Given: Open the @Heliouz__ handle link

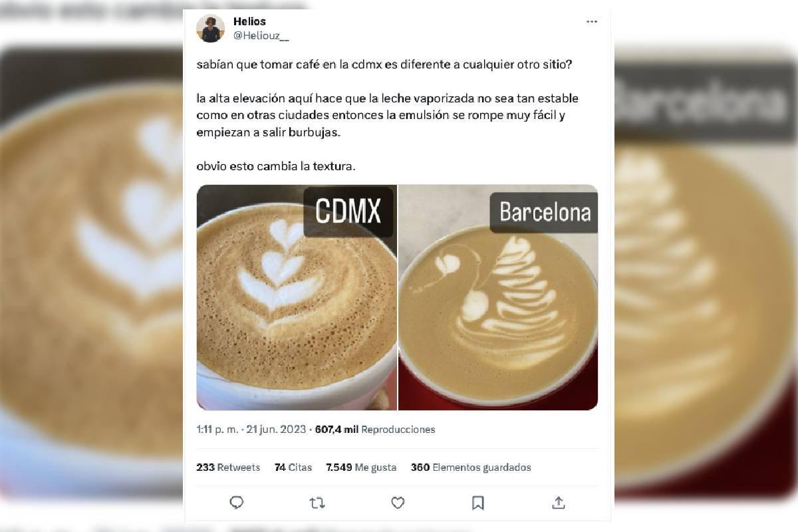Looking at the screenshot, I should [261, 35].
